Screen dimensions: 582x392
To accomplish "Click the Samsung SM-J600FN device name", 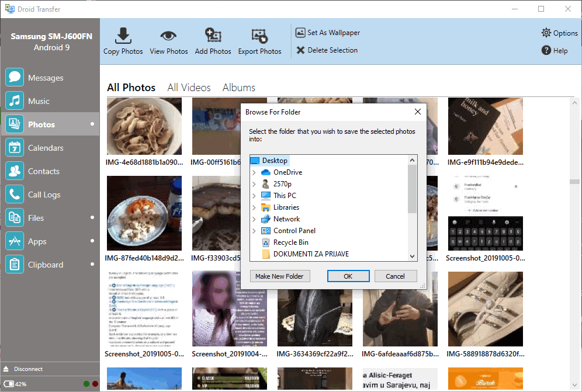I will pyautogui.click(x=51, y=36).
